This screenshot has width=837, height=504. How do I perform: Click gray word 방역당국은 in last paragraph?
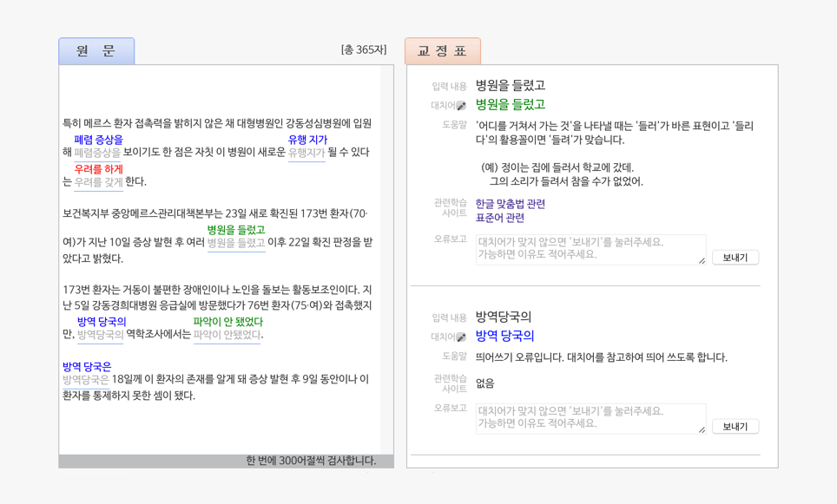(85, 380)
